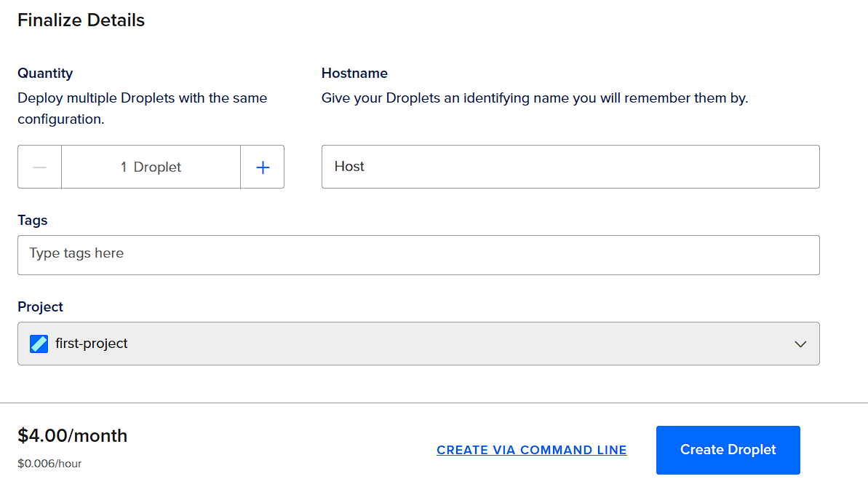The width and height of the screenshot is (868, 487).
Task: Click the Project label above the dropdown
Action: (40, 306)
